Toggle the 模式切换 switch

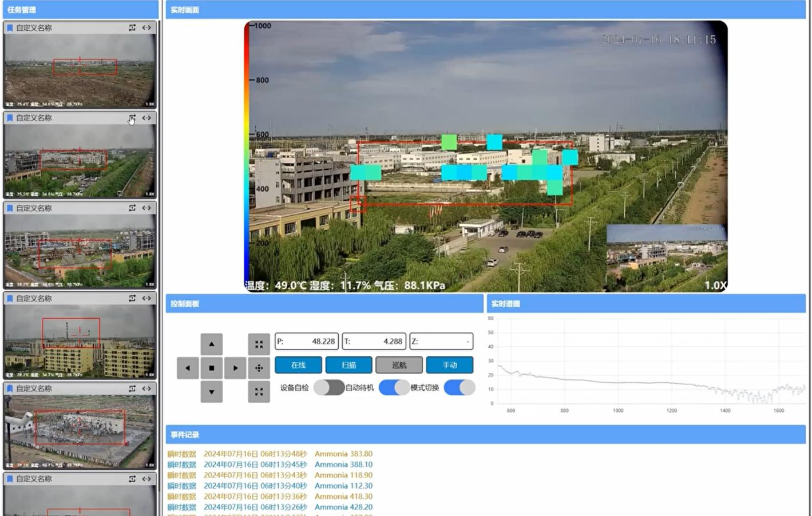tap(460, 387)
